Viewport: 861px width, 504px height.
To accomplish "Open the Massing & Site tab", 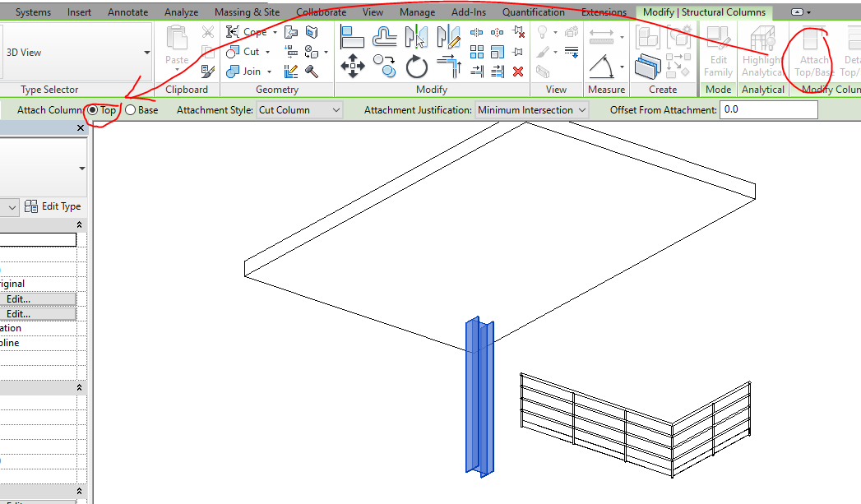I will 247,12.
